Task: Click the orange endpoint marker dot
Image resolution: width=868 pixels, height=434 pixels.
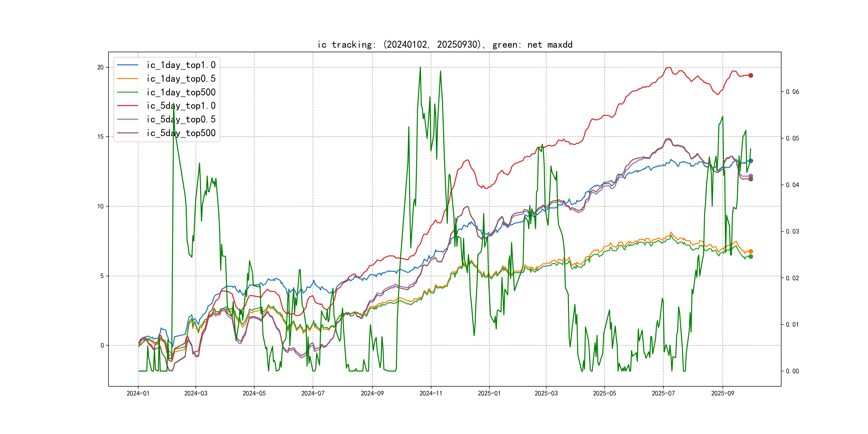Action: coord(751,251)
